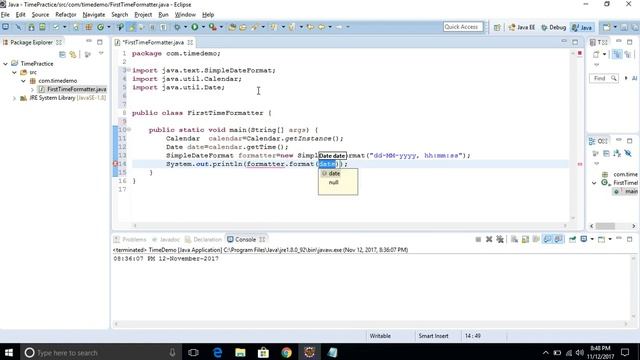
Task: Toggle Word Wrap in Console toolbar
Action: click(536, 239)
